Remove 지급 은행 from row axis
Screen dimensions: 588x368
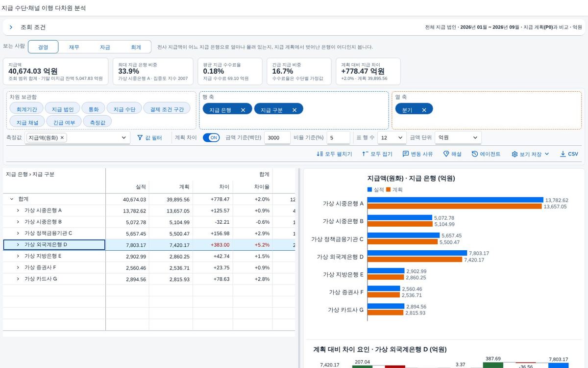243,110
